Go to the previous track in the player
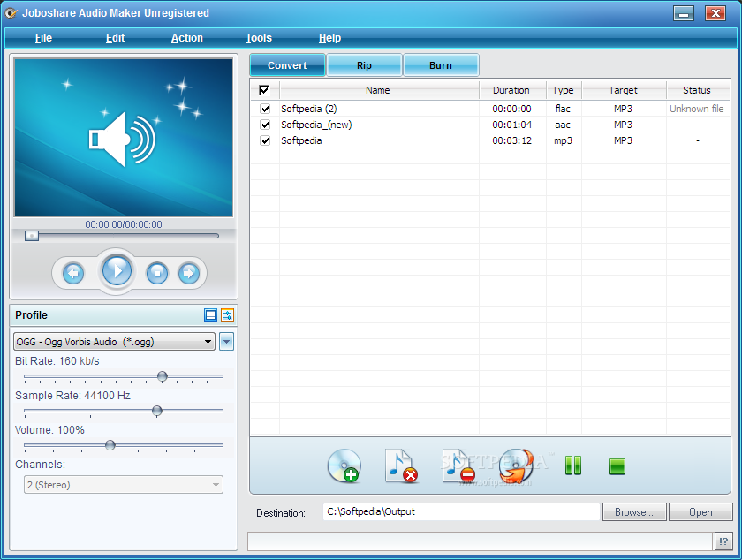Viewport: 742px width, 560px height. point(72,273)
